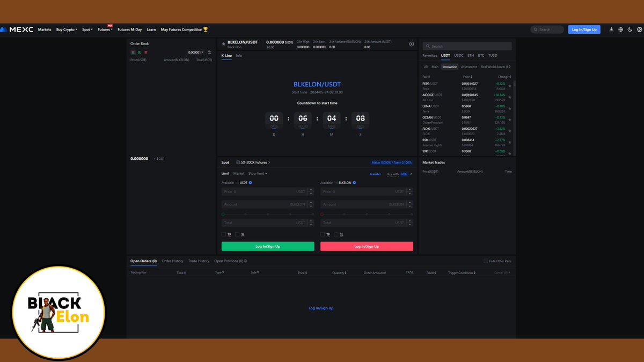Click the blue Log In/Sign Up header button
The image size is (644, 362).
[x=584, y=29]
